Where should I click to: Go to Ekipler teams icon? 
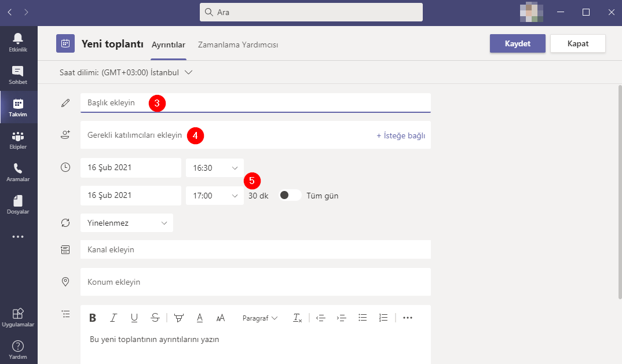(x=18, y=139)
